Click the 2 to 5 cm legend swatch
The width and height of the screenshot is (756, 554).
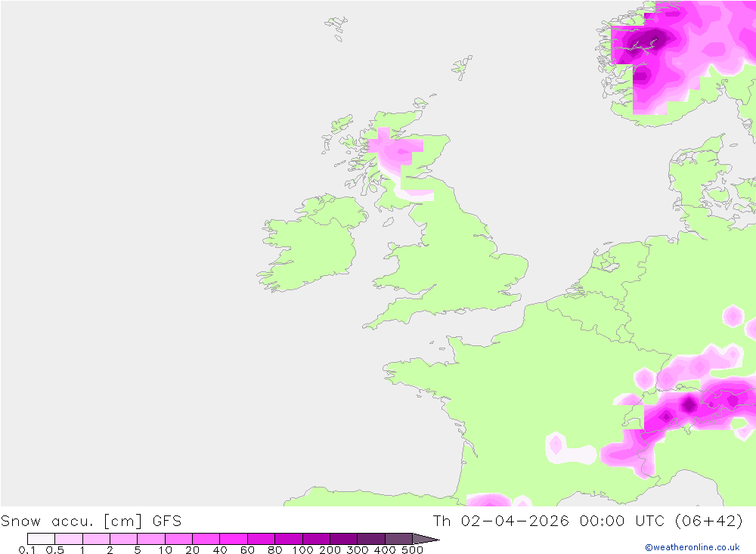pos(124,539)
